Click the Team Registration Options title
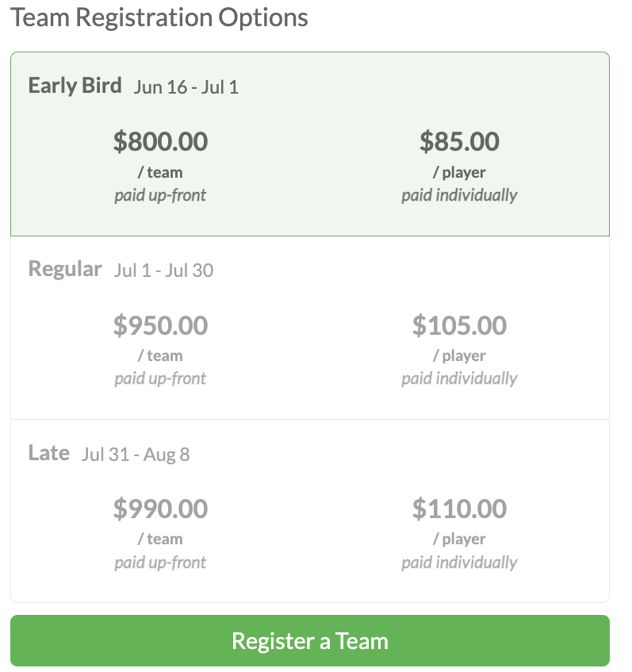The image size is (632, 672). point(159,17)
